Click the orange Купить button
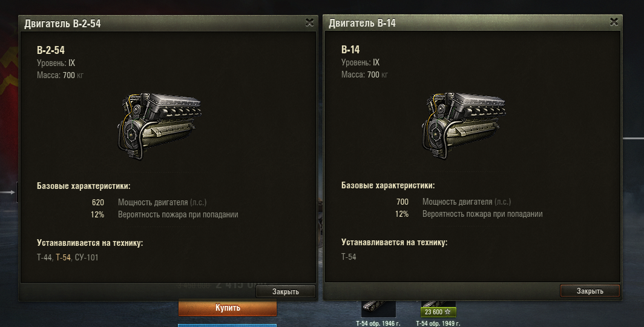644x327 pixels. pyautogui.click(x=228, y=308)
